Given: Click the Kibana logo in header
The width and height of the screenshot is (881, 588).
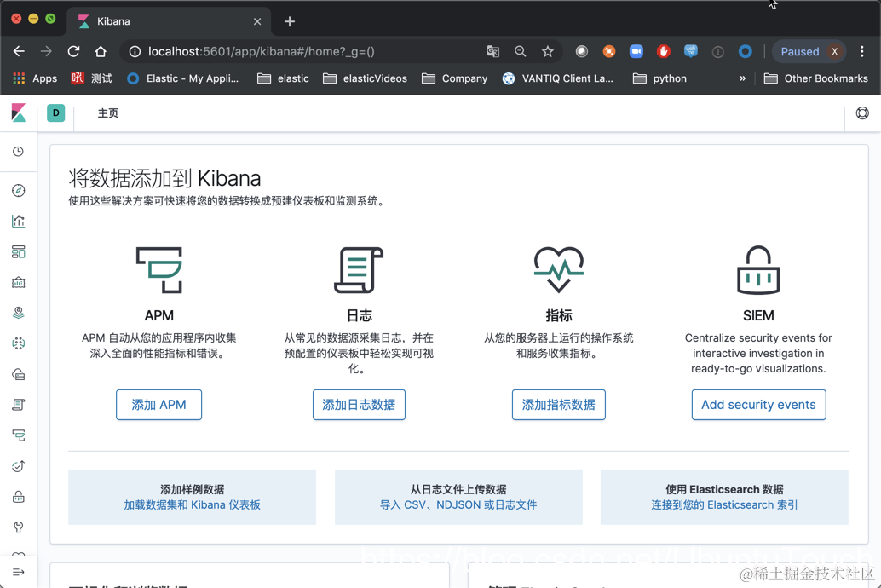Looking at the screenshot, I should point(19,113).
